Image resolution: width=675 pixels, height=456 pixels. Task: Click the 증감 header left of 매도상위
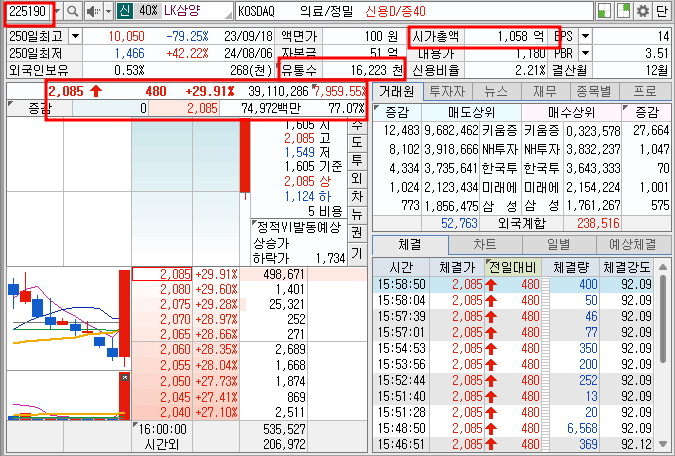click(x=397, y=112)
